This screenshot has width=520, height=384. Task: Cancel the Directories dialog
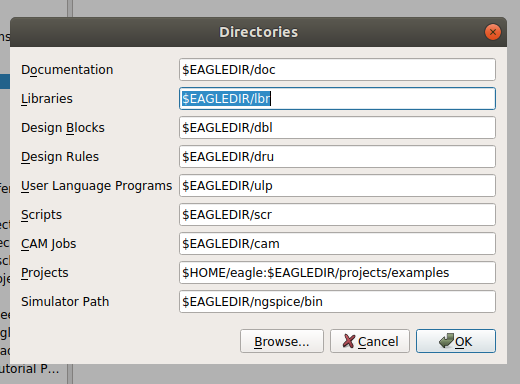coord(370,341)
